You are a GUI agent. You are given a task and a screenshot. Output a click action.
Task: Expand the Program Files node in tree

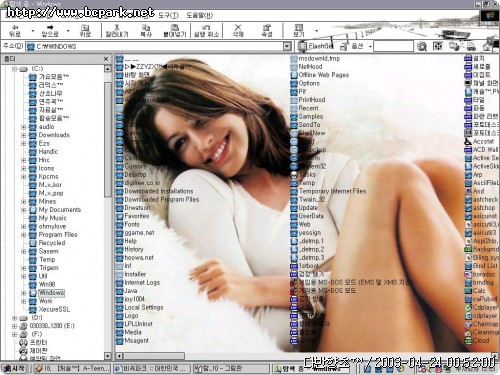click(x=23, y=235)
